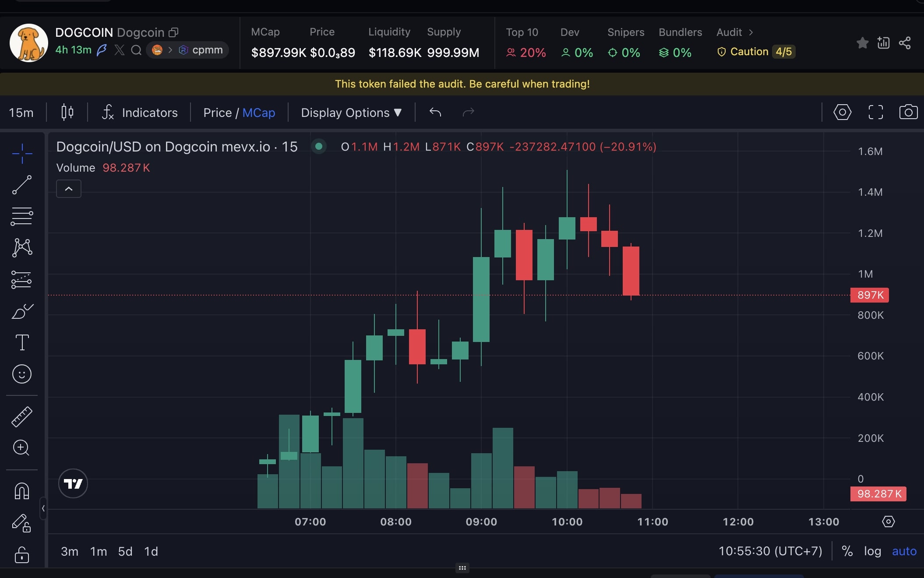Open the panel handle at the bottom
This screenshot has width=924, height=578.
tap(462, 568)
